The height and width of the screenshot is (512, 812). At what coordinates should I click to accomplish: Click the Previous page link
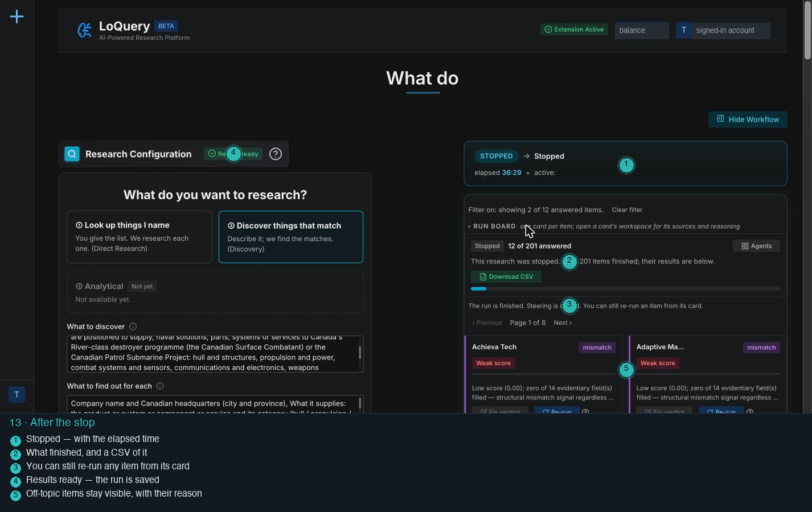click(x=487, y=323)
